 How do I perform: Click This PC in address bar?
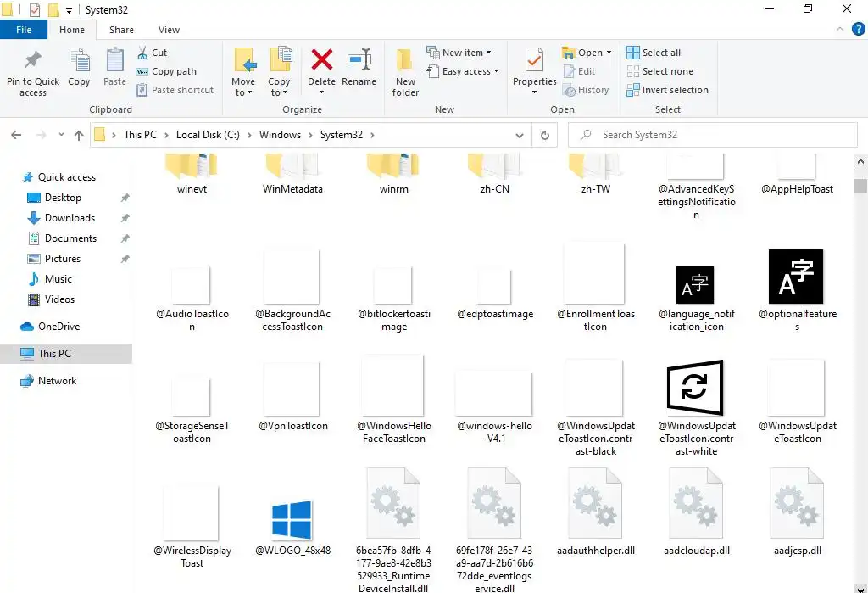pos(140,135)
